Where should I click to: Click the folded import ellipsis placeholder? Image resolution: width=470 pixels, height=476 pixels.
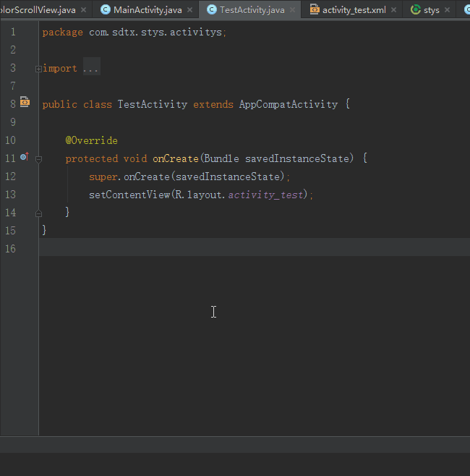coord(91,66)
